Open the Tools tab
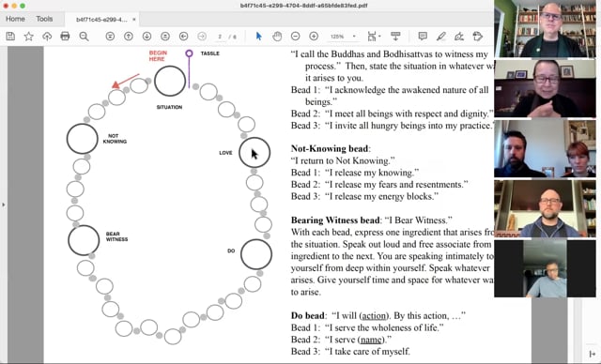601x364 pixels. point(44,19)
